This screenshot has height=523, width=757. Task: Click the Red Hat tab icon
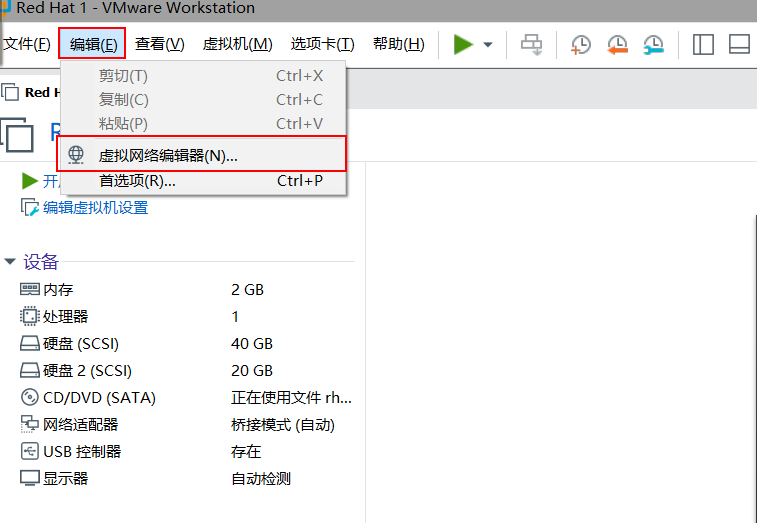coord(10,92)
